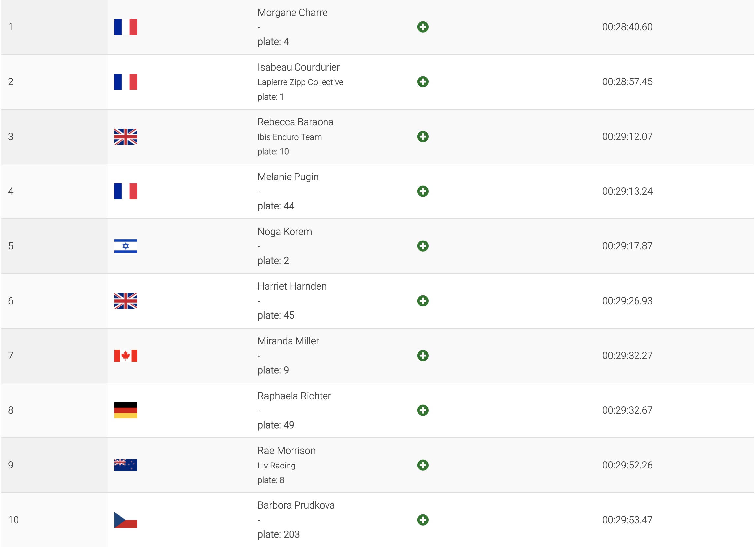The width and height of the screenshot is (756, 547).
Task: Expand Barbora Prudkova's result row
Action: click(x=423, y=520)
